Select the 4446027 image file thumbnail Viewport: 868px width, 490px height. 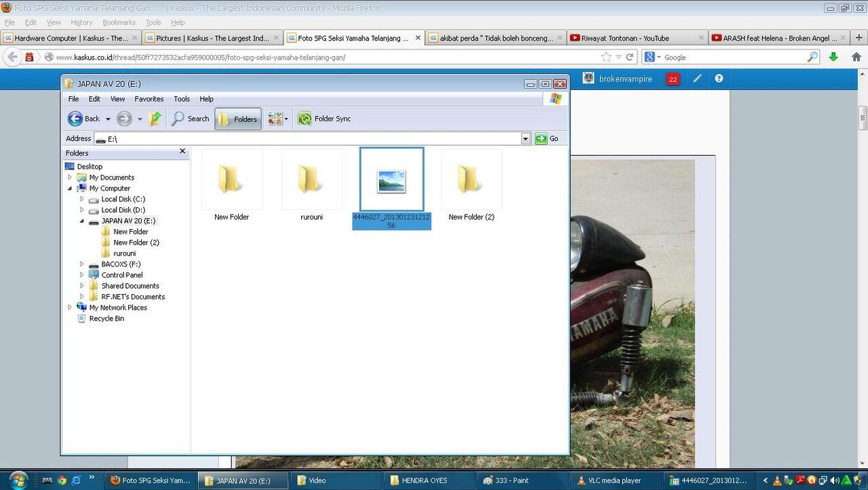[392, 180]
